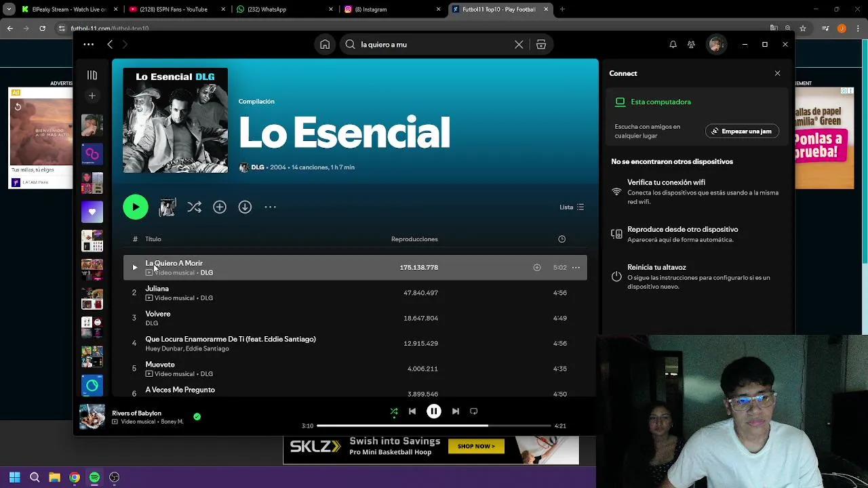Image resolution: width=868 pixels, height=488 pixels.
Task: Select Que Locura Enamorarme De Ti track
Action: 231,339
